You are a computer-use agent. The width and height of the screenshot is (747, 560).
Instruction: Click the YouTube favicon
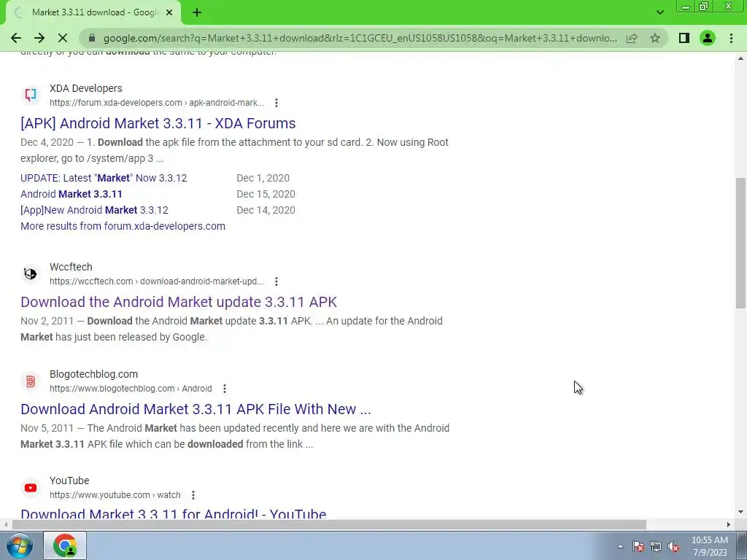pyautogui.click(x=31, y=488)
